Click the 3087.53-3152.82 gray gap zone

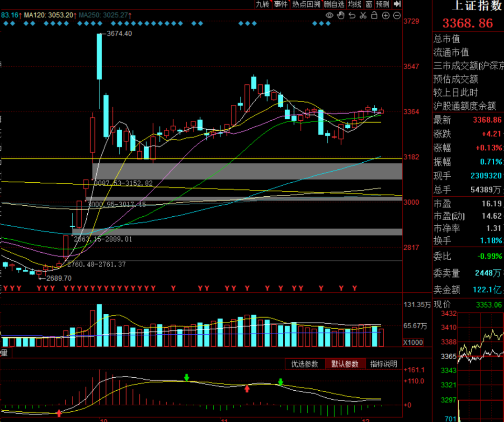(247, 171)
